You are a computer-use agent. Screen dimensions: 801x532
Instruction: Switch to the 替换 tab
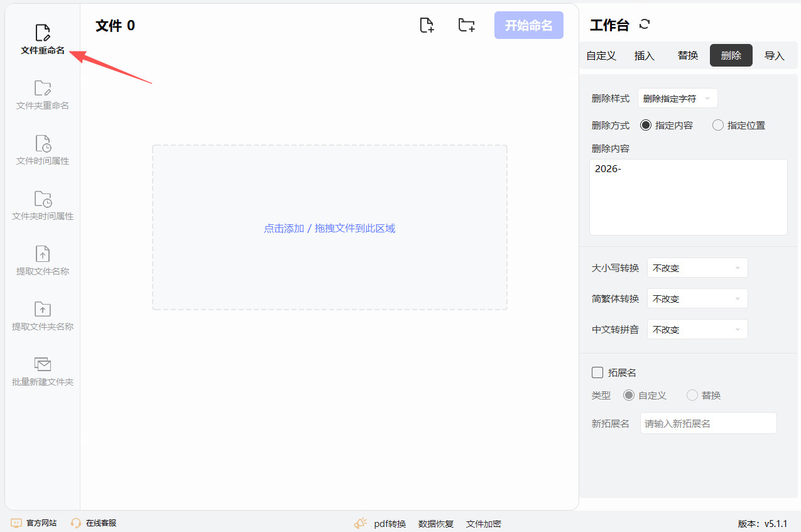[688, 55]
